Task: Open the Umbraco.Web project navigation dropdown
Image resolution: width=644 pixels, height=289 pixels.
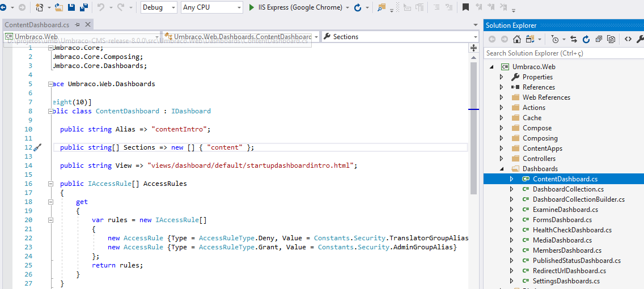Action: coord(82,36)
